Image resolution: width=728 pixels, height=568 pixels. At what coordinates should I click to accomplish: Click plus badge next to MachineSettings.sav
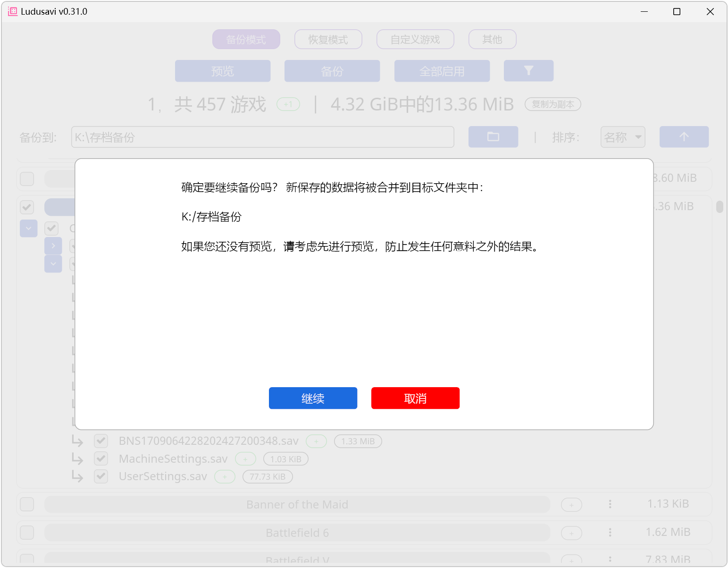(245, 459)
